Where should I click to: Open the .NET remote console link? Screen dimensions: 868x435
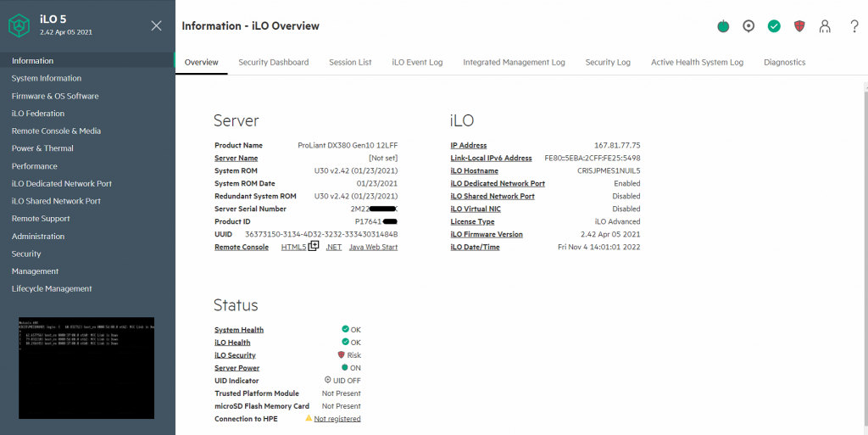(x=333, y=247)
